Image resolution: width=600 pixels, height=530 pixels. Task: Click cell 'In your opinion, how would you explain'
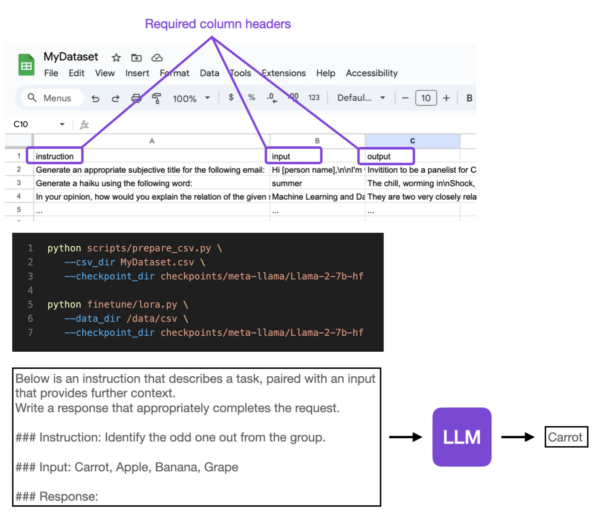coord(152,196)
